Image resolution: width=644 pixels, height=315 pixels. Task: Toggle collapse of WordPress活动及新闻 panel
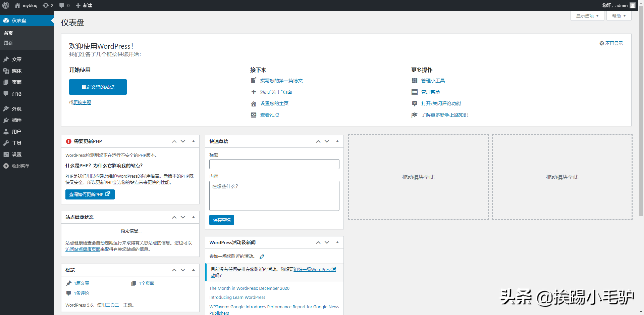tap(337, 242)
